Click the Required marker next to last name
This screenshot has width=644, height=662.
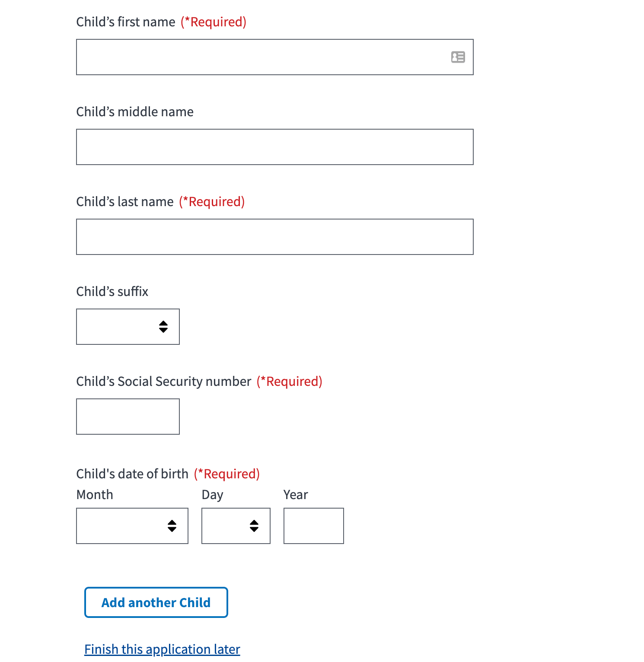click(x=211, y=201)
